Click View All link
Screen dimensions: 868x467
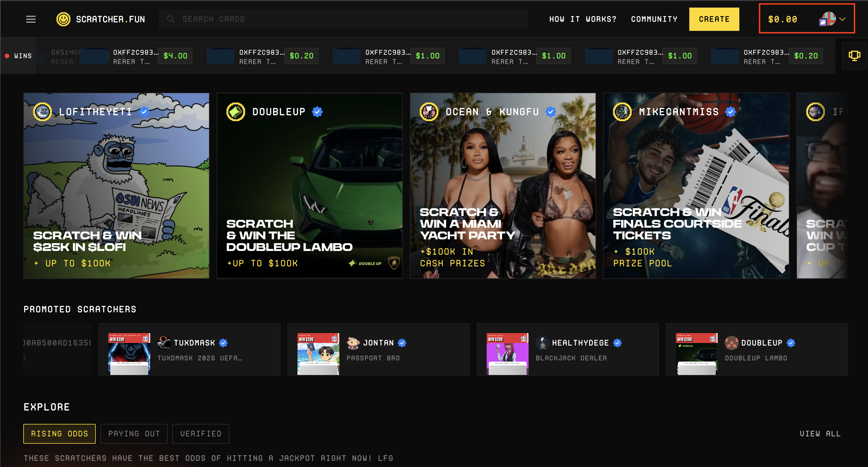point(820,434)
